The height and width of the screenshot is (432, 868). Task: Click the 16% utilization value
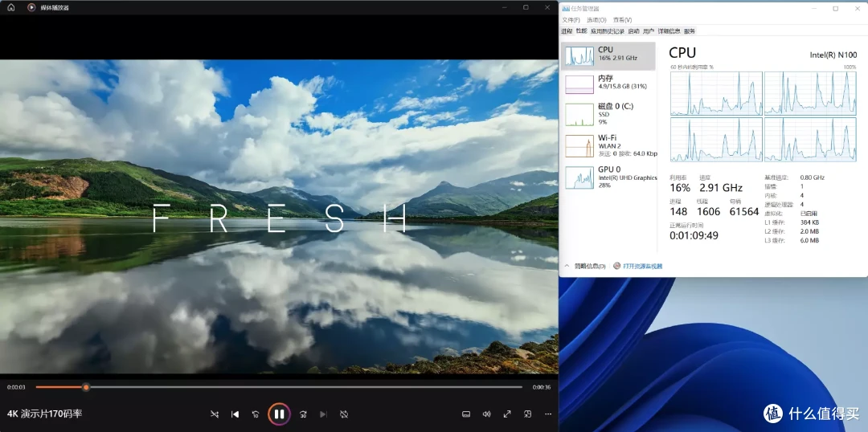(680, 188)
